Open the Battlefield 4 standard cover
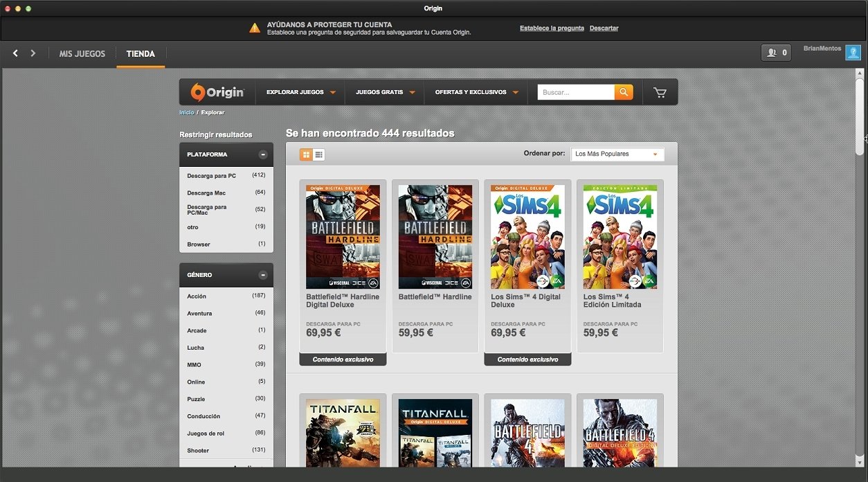The width and height of the screenshot is (868, 482). pos(527,433)
